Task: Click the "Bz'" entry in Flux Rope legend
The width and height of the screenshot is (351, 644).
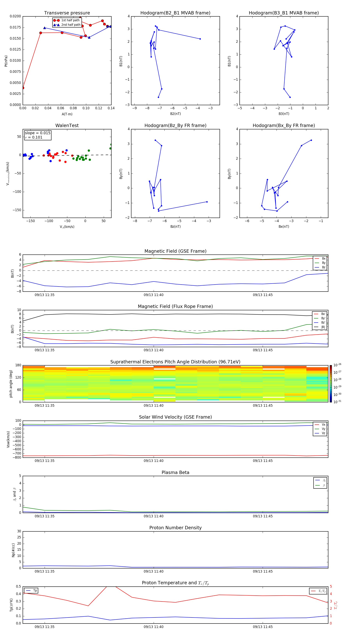Action: tap(320, 323)
